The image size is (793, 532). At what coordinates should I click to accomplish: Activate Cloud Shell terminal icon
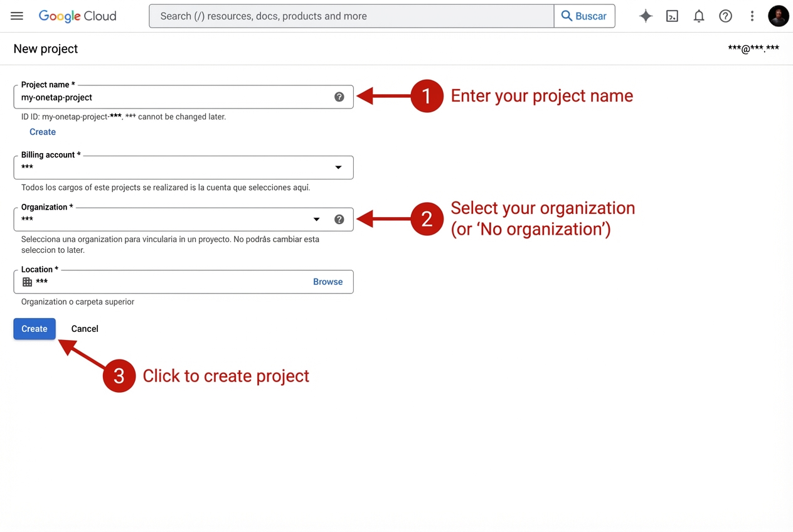click(x=672, y=16)
